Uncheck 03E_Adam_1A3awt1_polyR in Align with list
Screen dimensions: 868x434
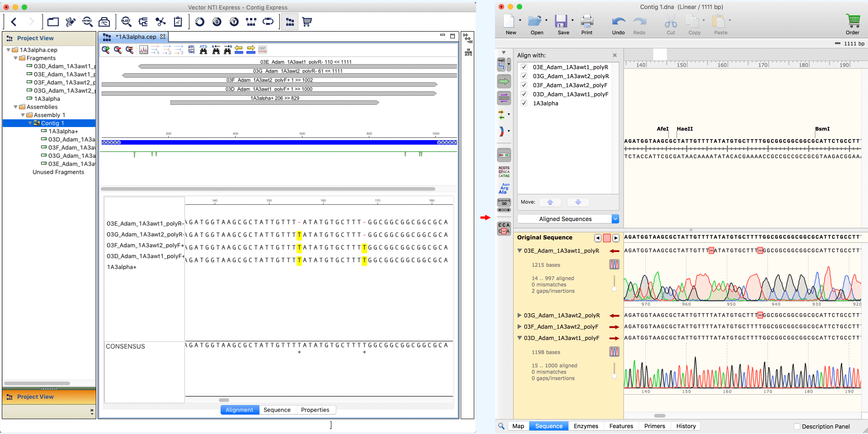click(x=524, y=67)
